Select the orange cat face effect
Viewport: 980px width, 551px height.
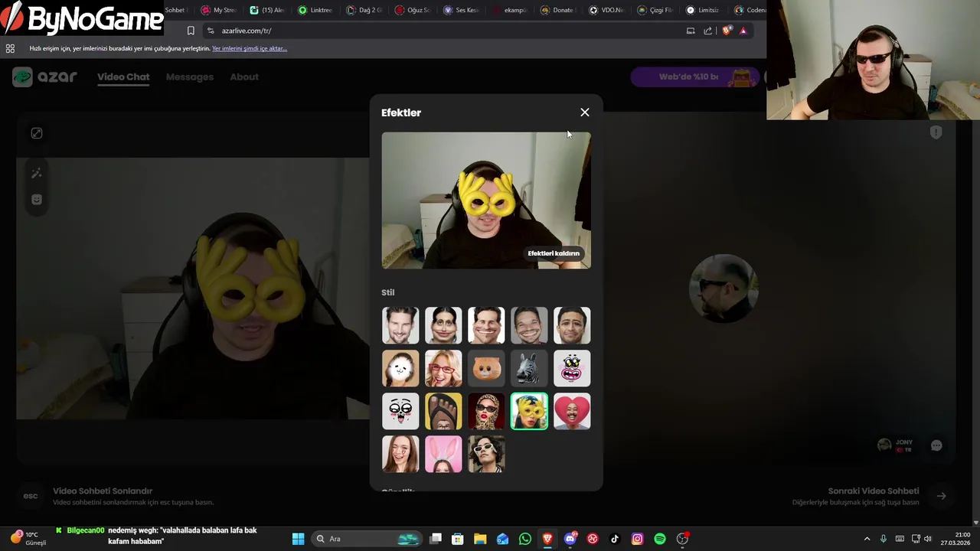[x=486, y=369]
